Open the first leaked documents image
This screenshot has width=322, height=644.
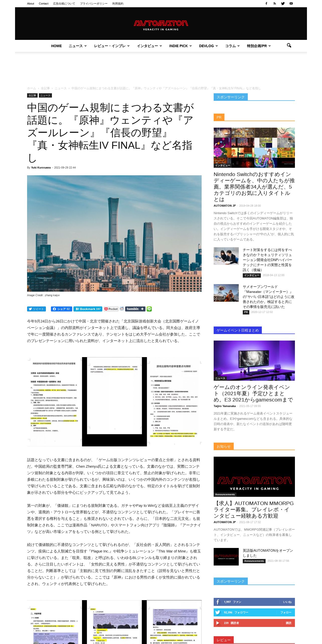pyautogui.click(x=114, y=402)
